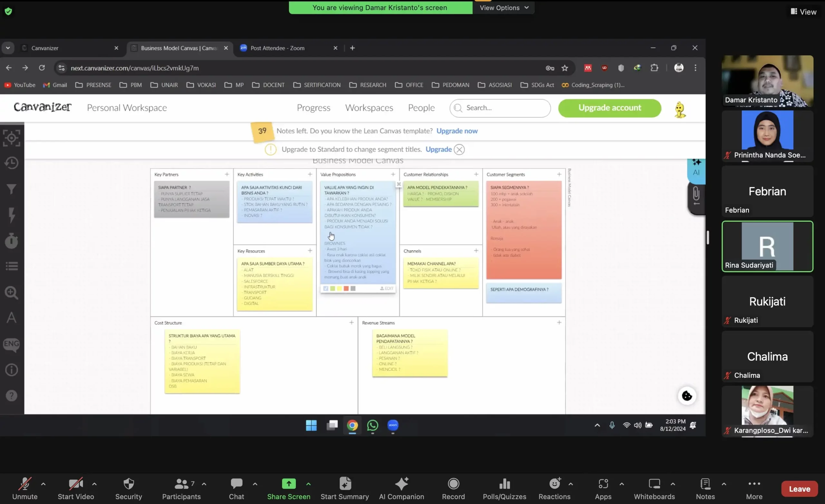Open the info circle icon in sidebar
The image size is (825, 504).
coord(12,370)
